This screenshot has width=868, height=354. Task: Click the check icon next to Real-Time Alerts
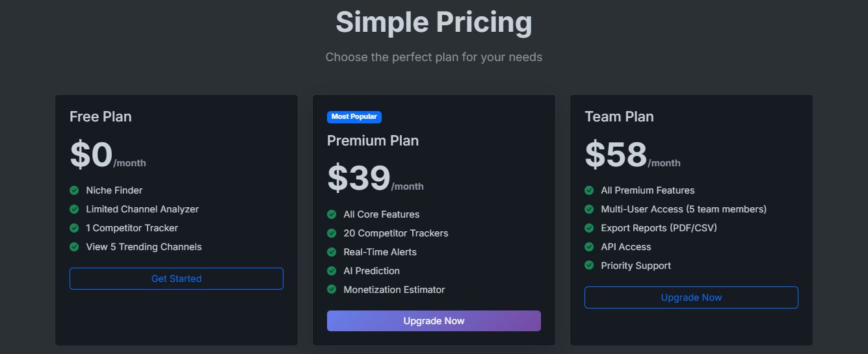click(332, 252)
